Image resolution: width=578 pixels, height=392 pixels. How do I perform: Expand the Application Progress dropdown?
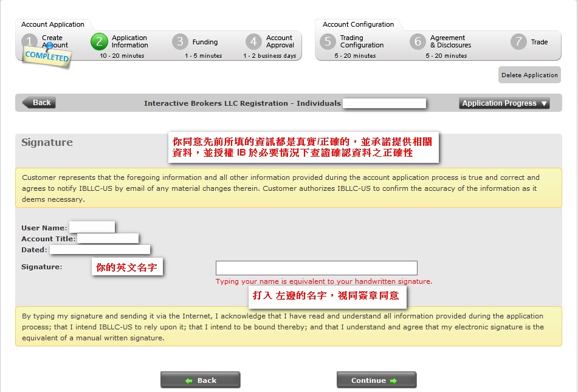click(x=504, y=103)
